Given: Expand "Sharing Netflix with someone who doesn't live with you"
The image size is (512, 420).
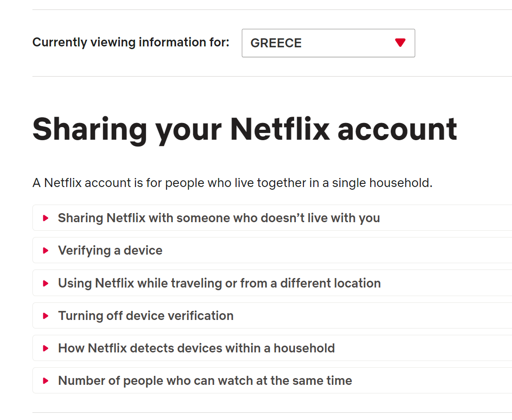Looking at the screenshot, I should point(272,218).
